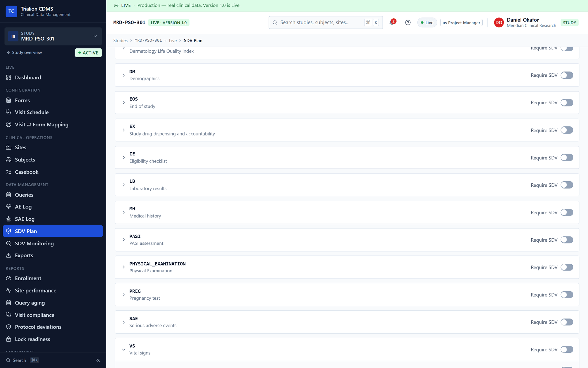Click the SDV Monitoring search icon

tap(9, 243)
